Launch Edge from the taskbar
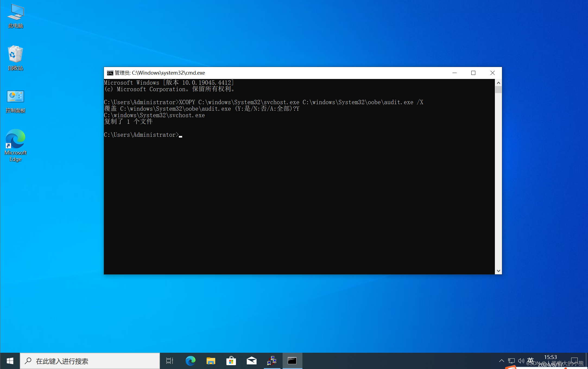This screenshot has width=588, height=369. click(x=190, y=361)
